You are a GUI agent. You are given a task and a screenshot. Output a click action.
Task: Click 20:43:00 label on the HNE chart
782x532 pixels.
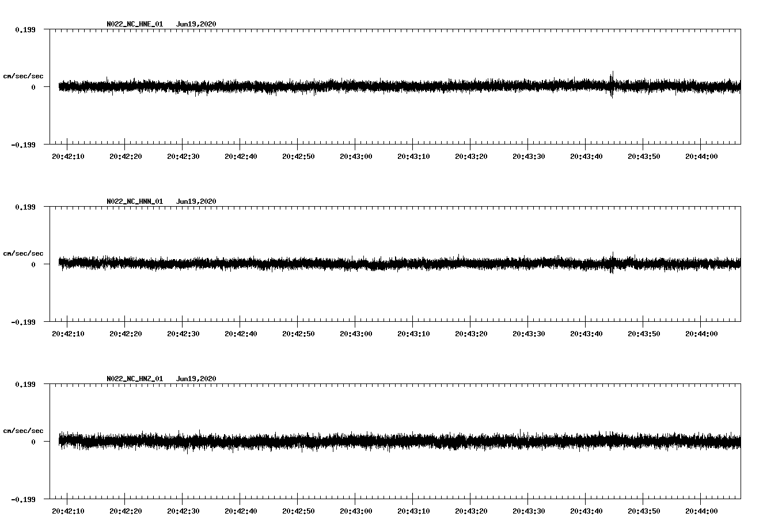point(356,157)
